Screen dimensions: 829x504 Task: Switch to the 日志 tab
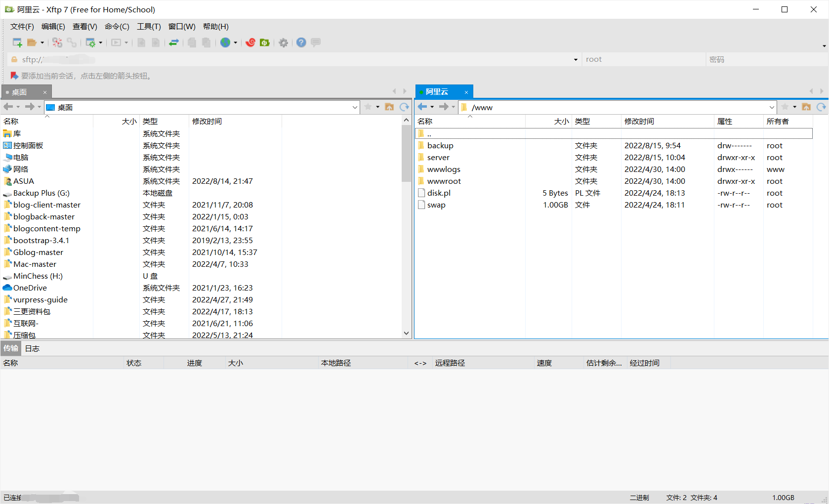[x=32, y=348]
